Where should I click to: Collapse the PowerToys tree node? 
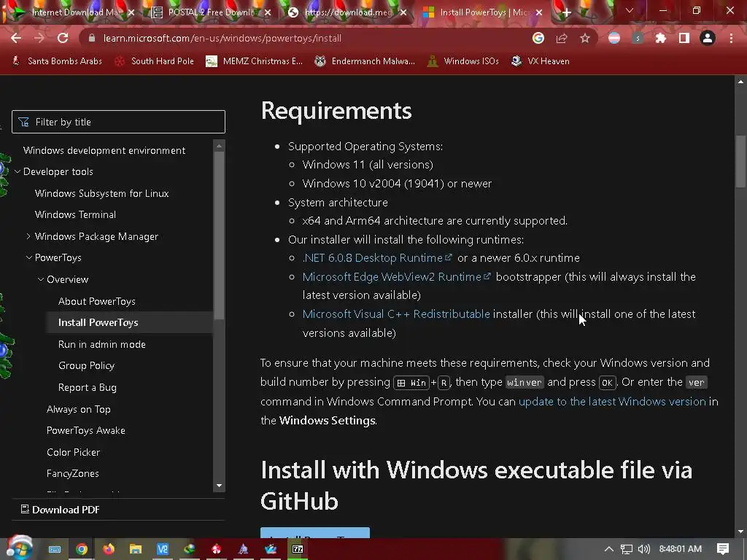coord(29,257)
